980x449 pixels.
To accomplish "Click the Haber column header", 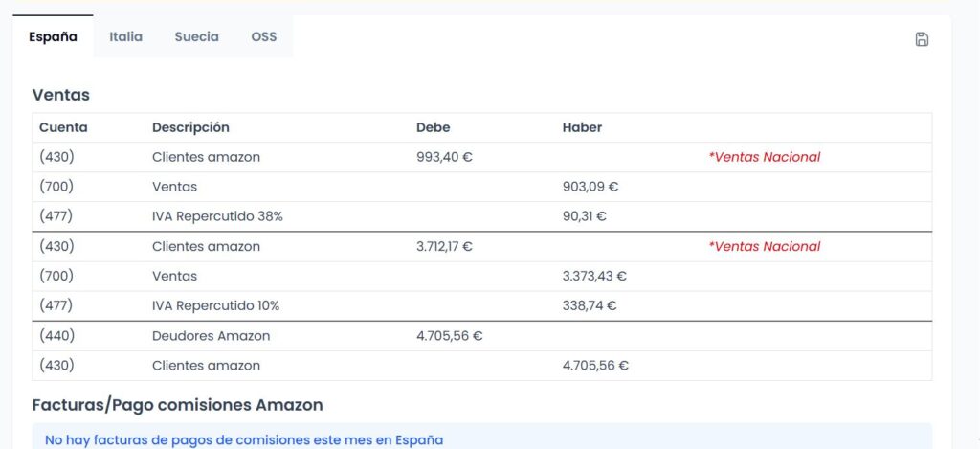I will pos(582,127).
